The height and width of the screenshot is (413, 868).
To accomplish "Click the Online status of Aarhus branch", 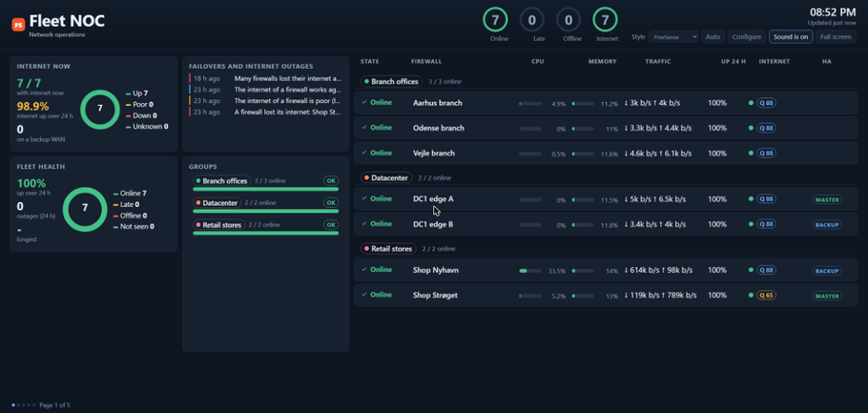I will tap(377, 102).
